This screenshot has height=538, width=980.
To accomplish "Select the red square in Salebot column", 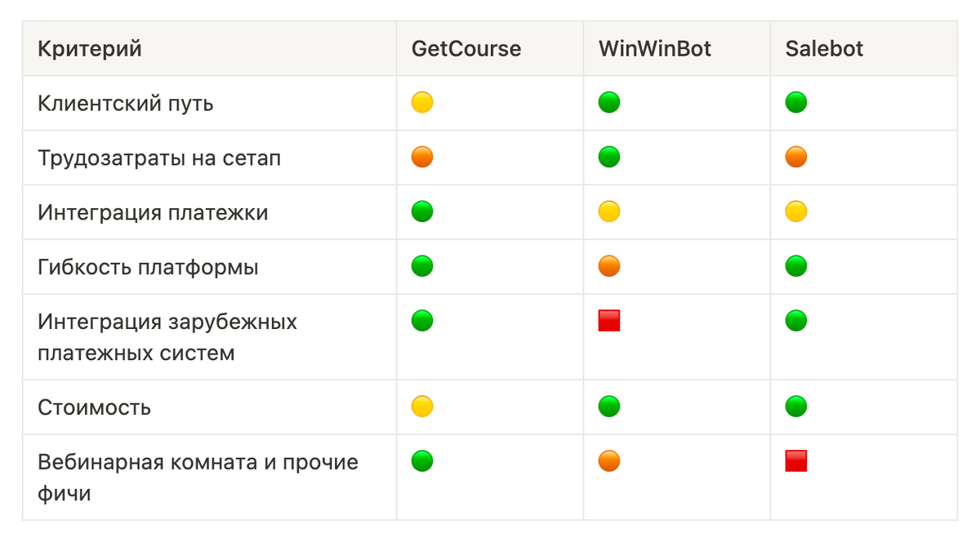I will (796, 461).
